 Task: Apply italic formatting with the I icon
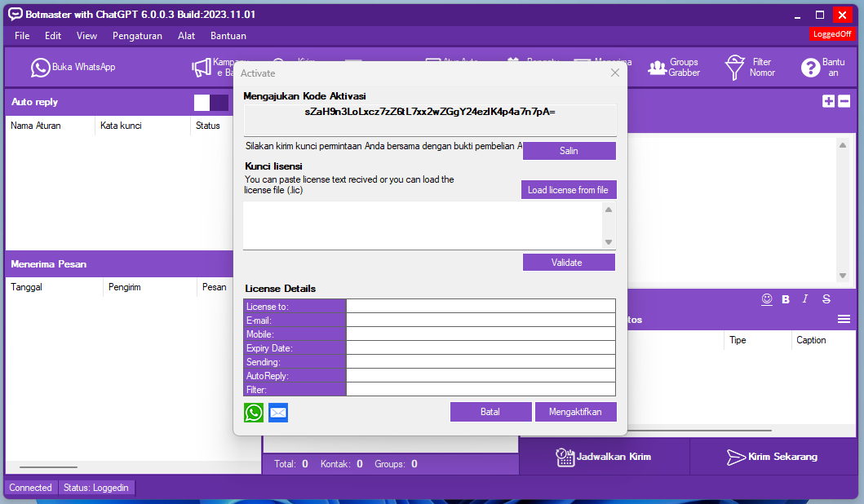pos(805,299)
